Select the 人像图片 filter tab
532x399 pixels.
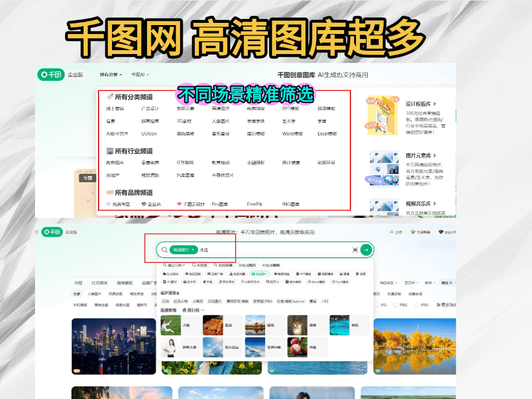(x=94, y=294)
